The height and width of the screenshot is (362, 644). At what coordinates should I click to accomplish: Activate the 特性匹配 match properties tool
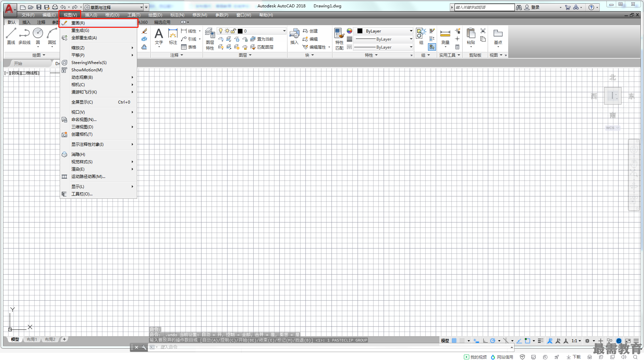tap(339, 39)
